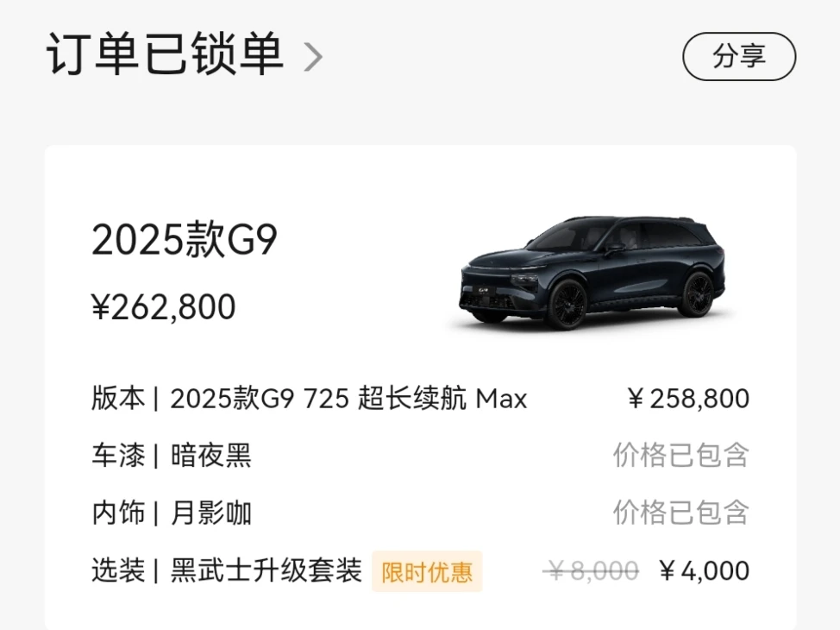Tap the 分享 share button
This screenshot has width=840, height=630.
click(738, 57)
